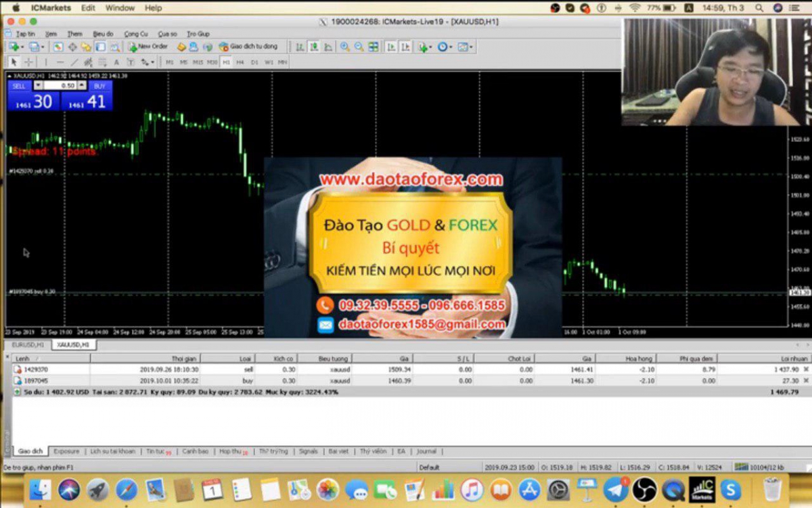Open the Bieu do menu
The height and width of the screenshot is (508, 812).
click(104, 34)
